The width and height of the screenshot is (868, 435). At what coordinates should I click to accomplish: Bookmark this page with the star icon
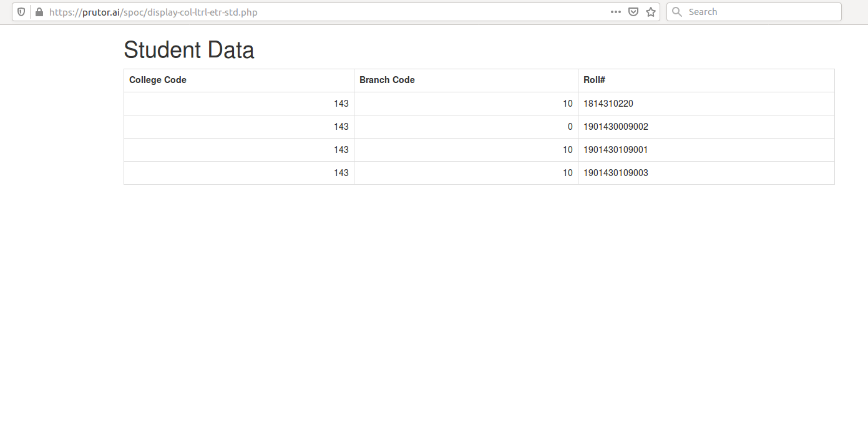tap(651, 12)
